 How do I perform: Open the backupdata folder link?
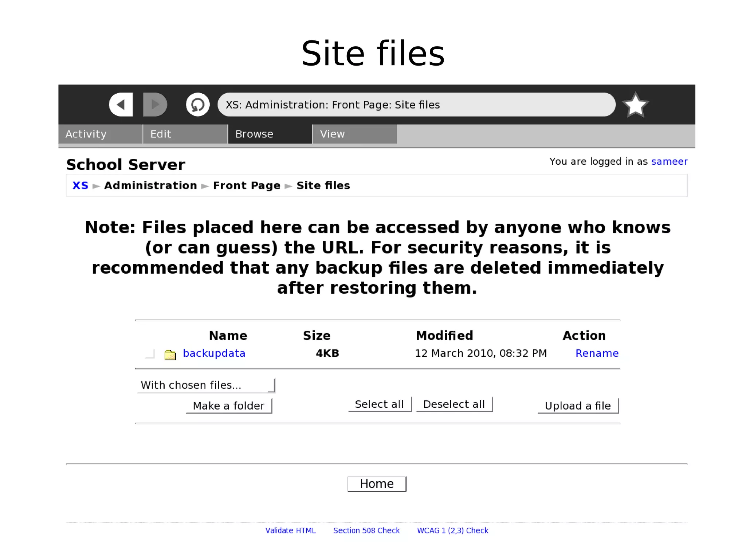click(x=214, y=353)
